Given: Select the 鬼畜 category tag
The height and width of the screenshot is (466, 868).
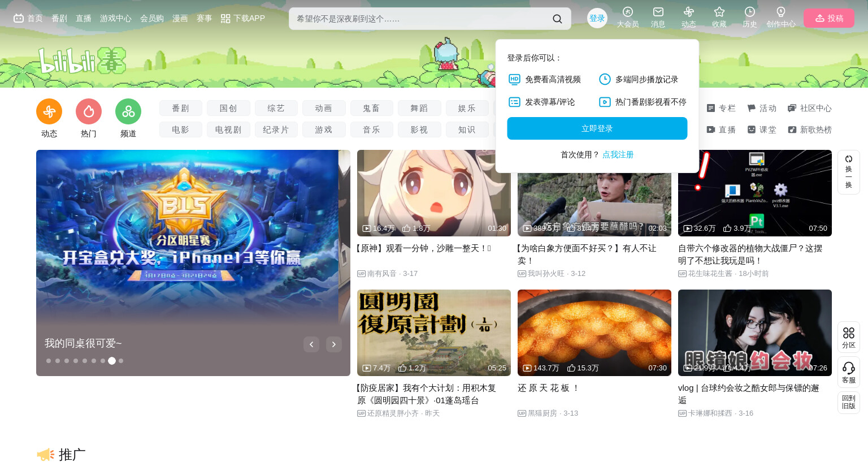Looking at the screenshot, I should pos(372,108).
